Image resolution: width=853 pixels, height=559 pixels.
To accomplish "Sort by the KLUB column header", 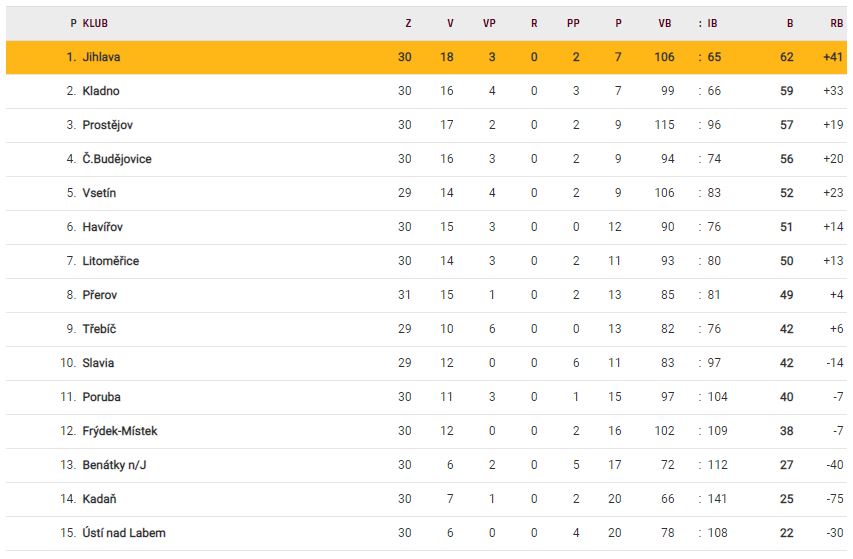I will pyautogui.click(x=97, y=23).
